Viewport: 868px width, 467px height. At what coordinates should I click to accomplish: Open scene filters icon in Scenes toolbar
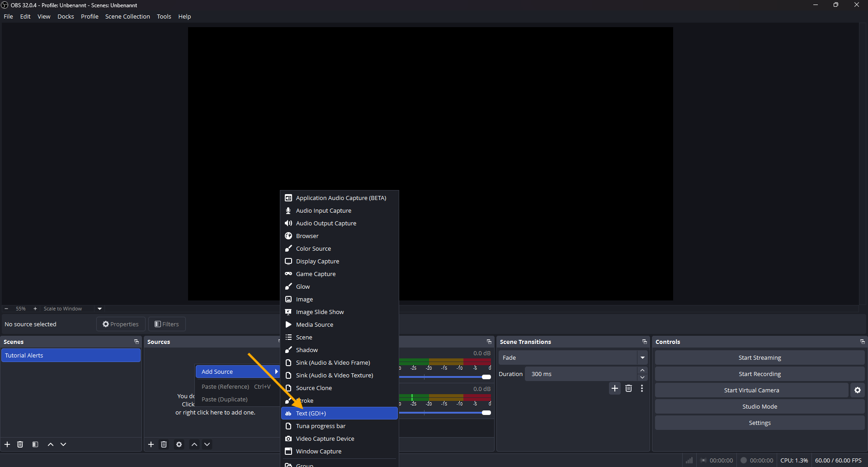pos(35,444)
